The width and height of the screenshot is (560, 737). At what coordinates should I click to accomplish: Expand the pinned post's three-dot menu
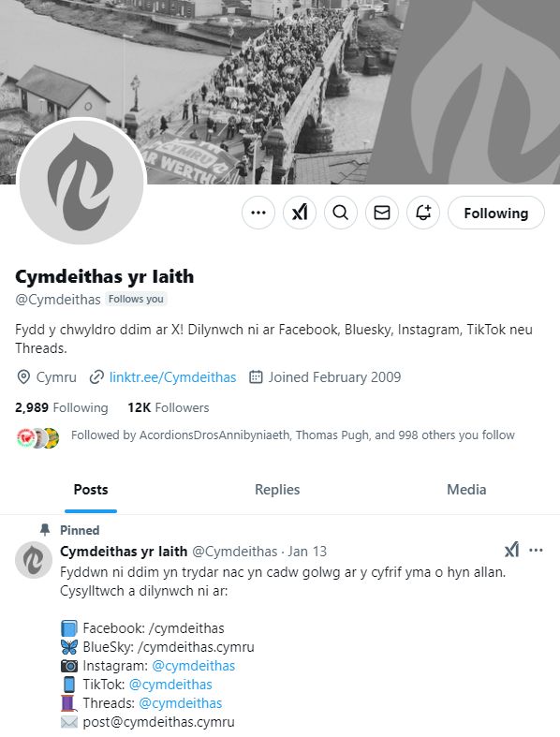click(536, 550)
